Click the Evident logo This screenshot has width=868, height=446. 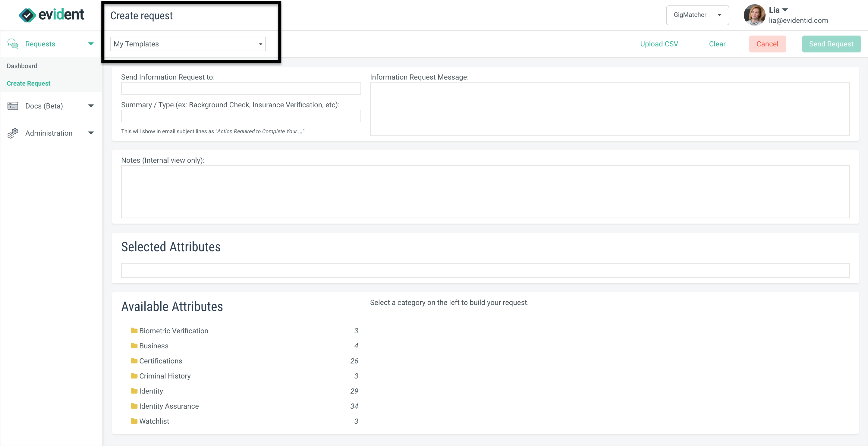51,14
